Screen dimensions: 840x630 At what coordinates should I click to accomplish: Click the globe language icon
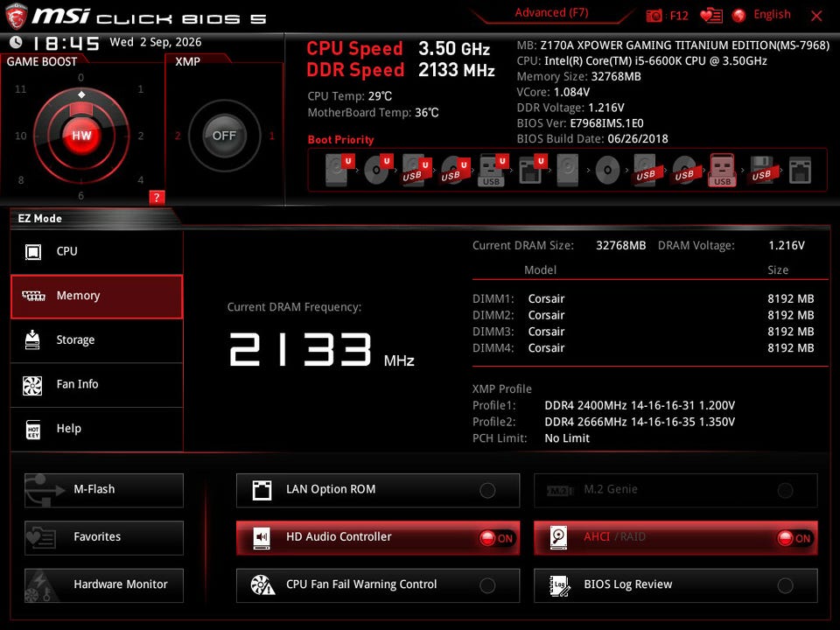click(x=738, y=16)
